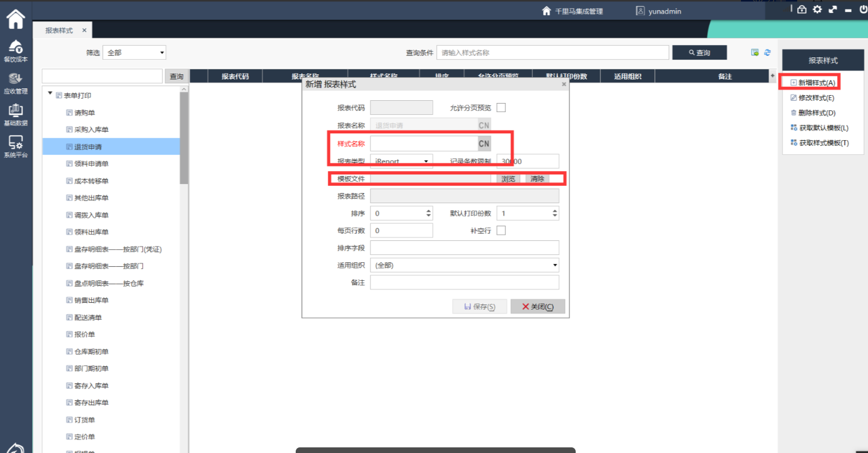Open the 餐饮成本 sidebar module
The height and width of the screenshot is (453, 868).
pos(16,51)
